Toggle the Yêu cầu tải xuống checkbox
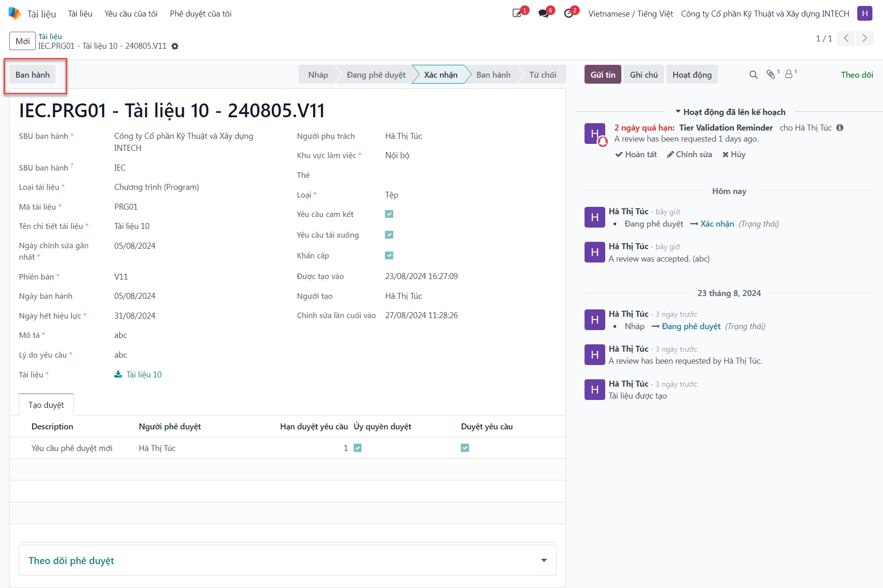This screenshot has height=588, width=883. [x=389, y=235]
